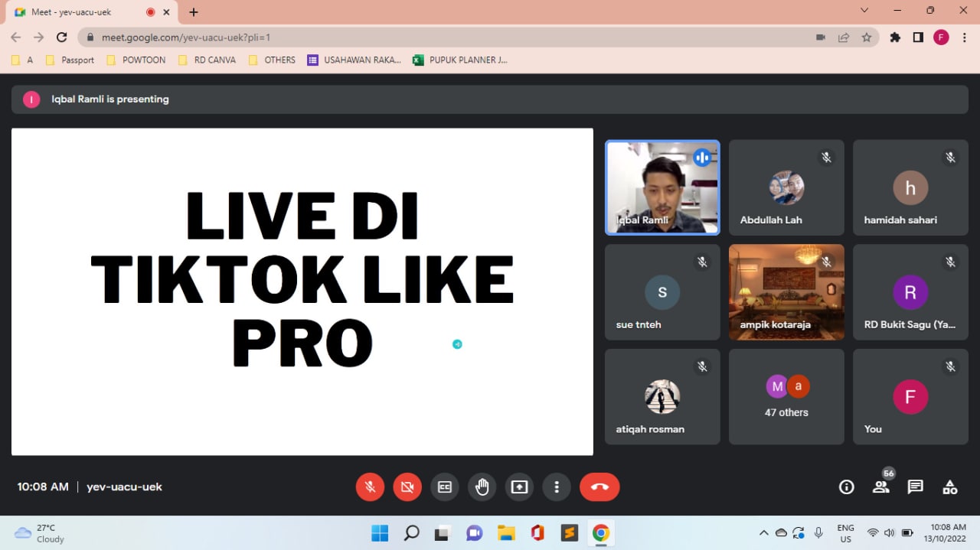Open the three-dot more options menu
The width and height of the screenshot is (980, 550).
[557, 487]
